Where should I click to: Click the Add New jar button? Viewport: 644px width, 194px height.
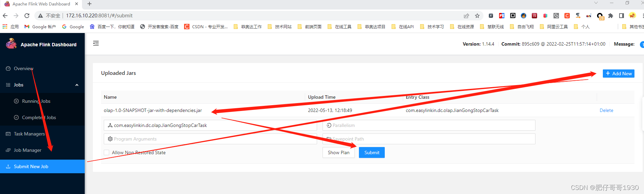pos(618,74)
